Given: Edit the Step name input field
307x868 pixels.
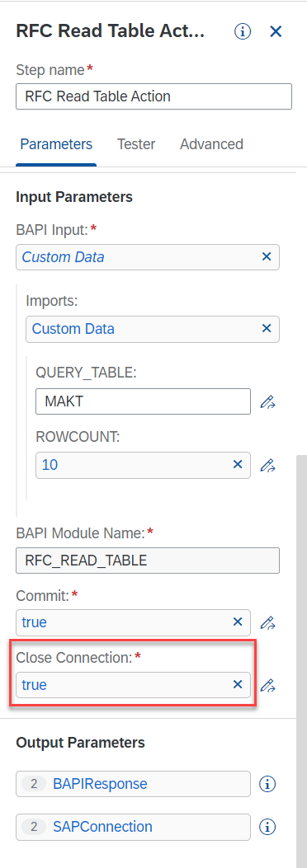Looking at the screenshot, I should [x=153, y=96].
